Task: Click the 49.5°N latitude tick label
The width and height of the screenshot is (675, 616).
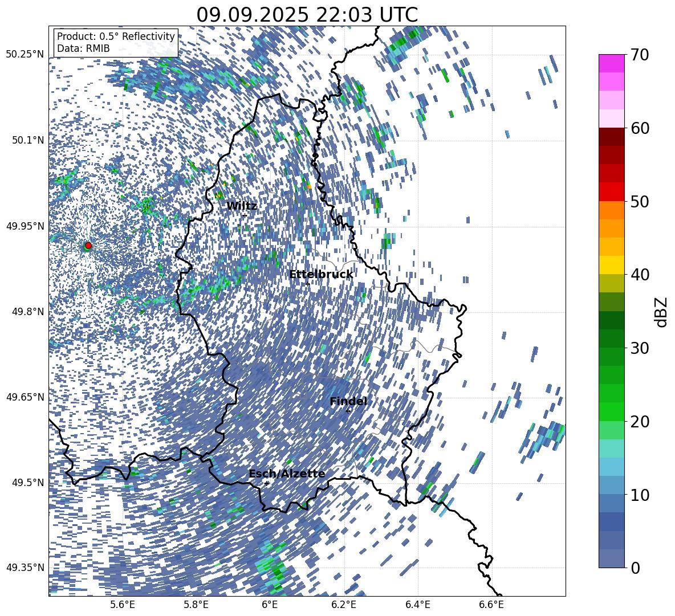Action: click(x=28, y=482)
